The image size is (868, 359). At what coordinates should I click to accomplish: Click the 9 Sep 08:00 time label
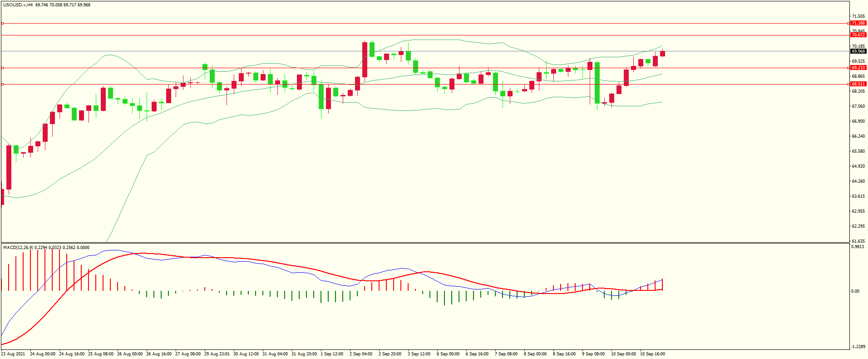point(593,354)
